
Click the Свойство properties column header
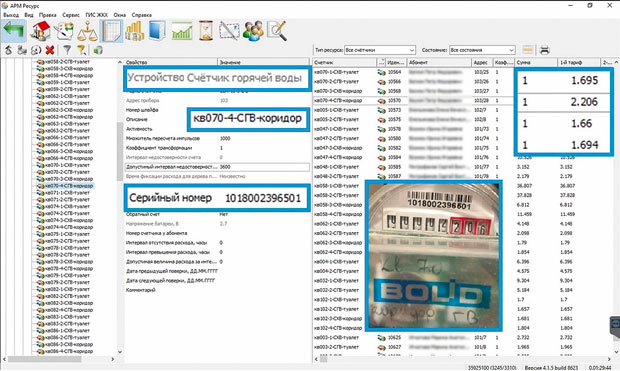[x=171, y=62]
